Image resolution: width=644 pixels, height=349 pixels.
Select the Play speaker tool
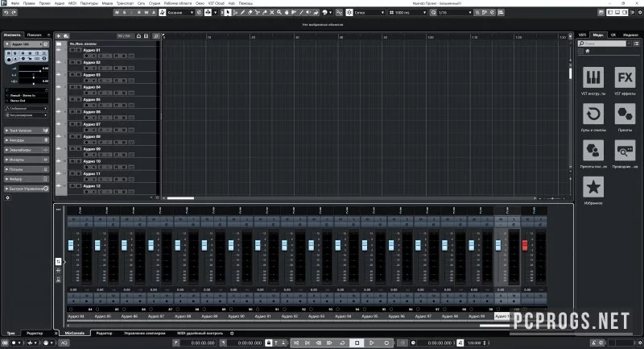click(308, 13)
